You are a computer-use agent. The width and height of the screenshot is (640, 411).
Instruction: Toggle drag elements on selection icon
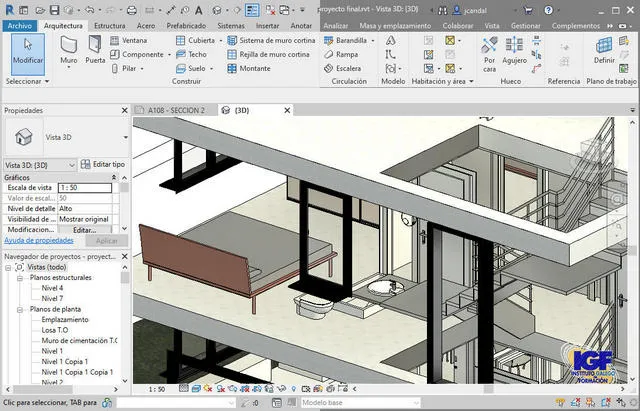620,403
